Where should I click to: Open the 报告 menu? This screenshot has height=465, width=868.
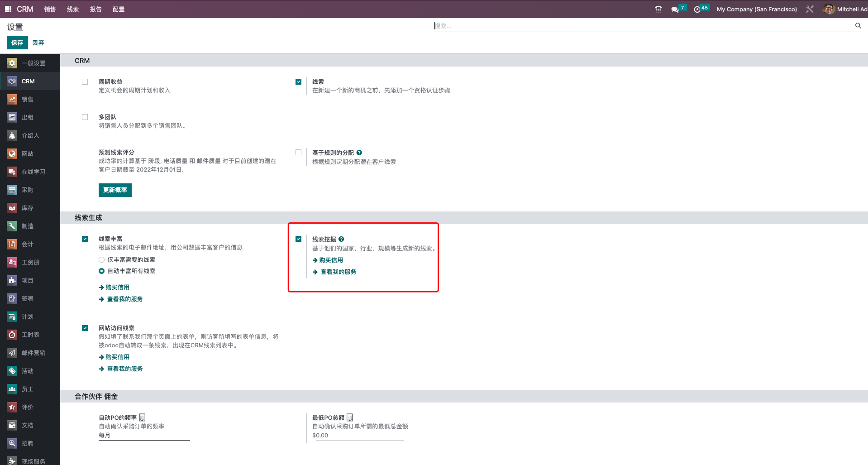click(95, 9)
